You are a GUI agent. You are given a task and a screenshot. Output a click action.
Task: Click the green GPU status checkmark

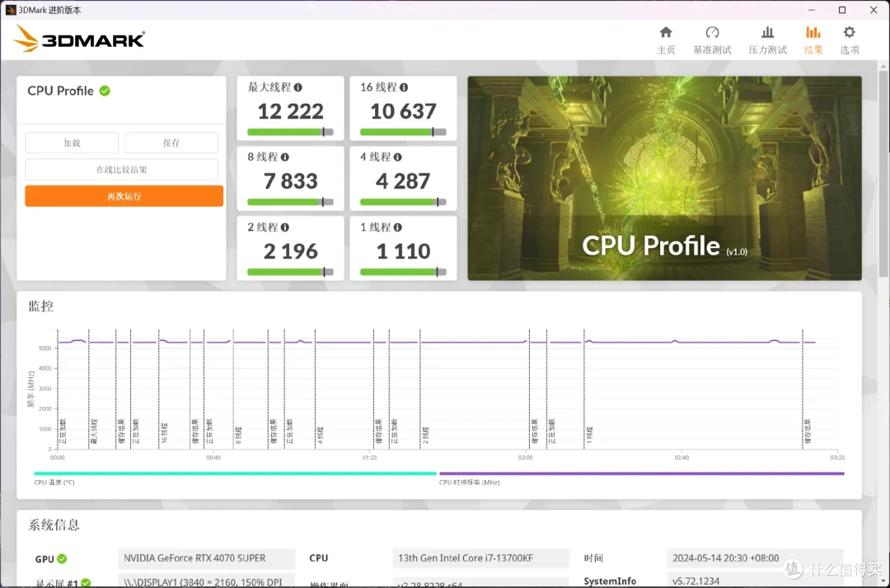(x=62, y=559)
